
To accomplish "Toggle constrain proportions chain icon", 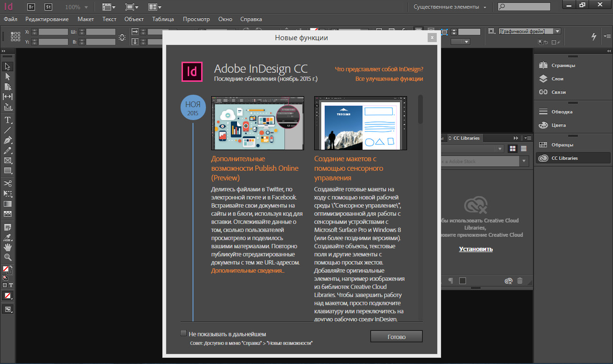I will 123,37.
